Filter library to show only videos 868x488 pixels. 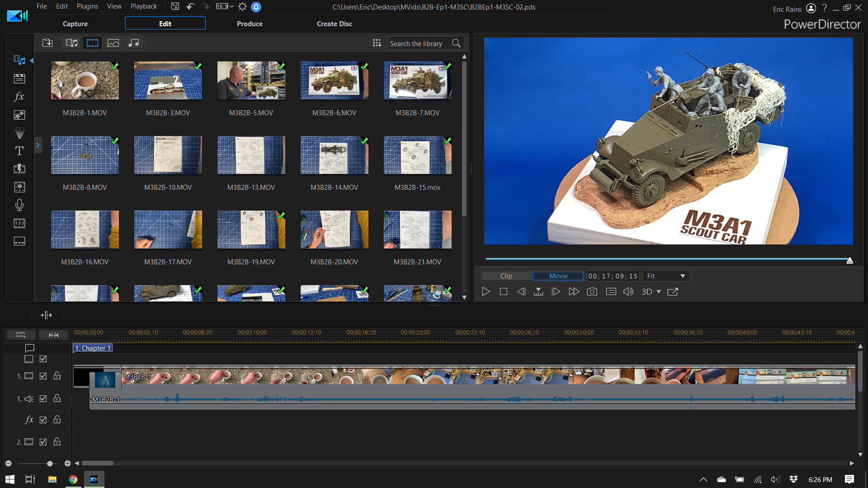(x=92, y=43)
